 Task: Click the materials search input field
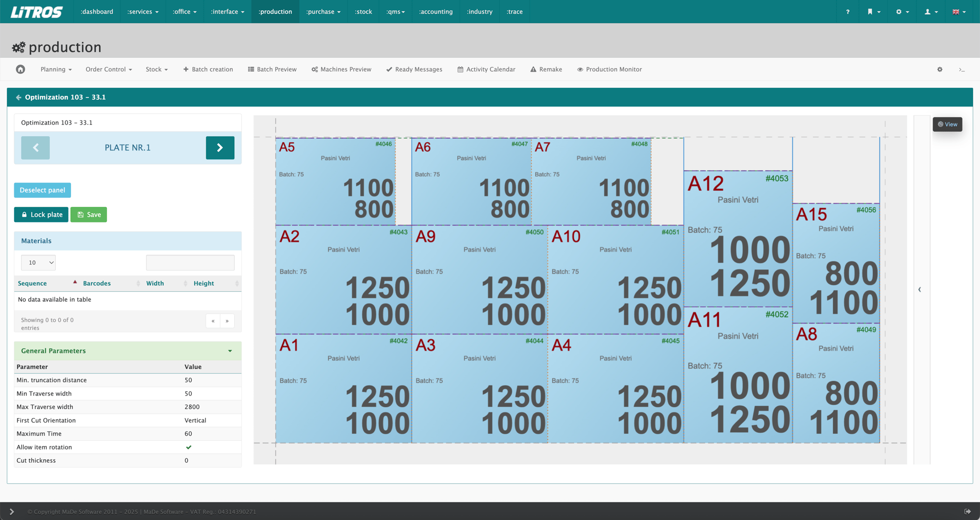190,263
